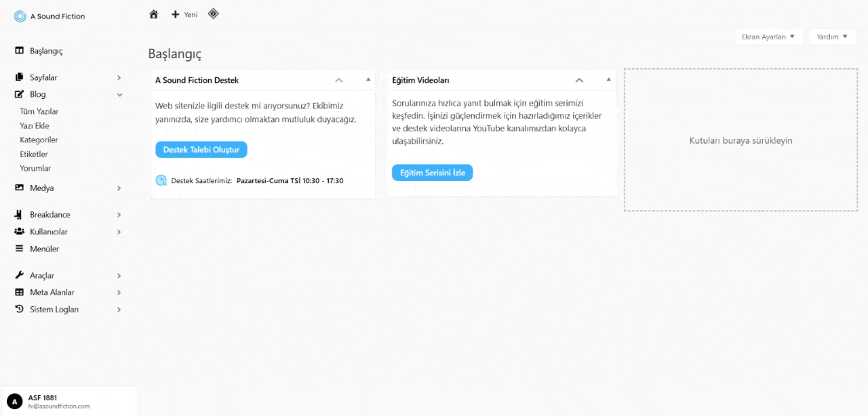Click the Kullanıcılar users icon

pyautogui.click(x=19, y=231)
